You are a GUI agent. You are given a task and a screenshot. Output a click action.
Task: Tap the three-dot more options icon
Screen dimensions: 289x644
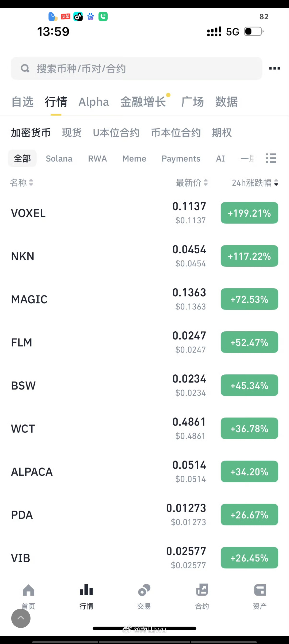274,68
